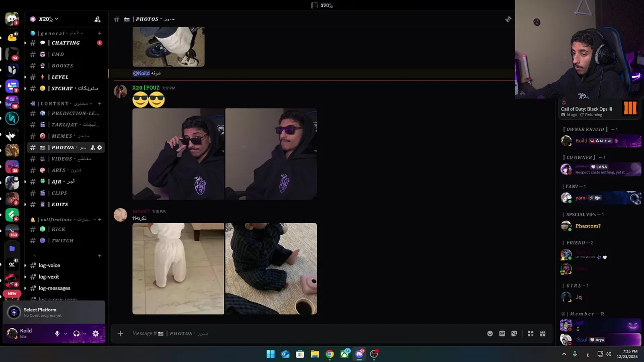644x362 pixels.
Task: Open the CMD channel
Action: coord(65,54)
